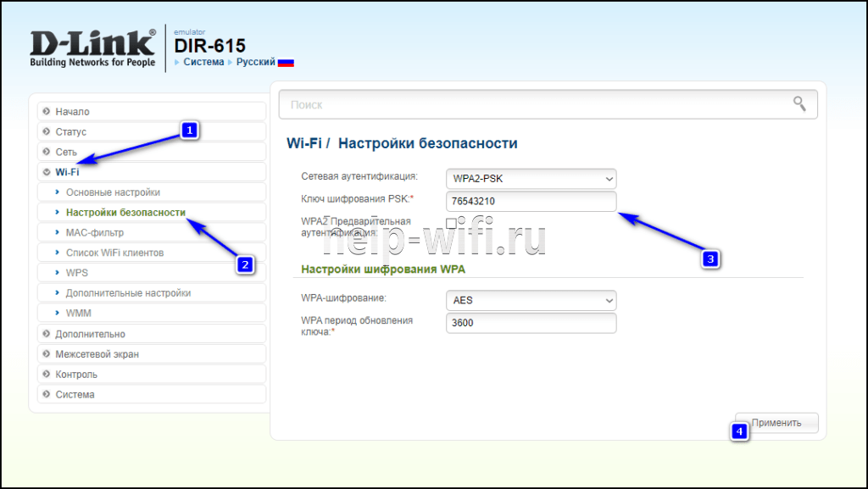
Task: Click Настройки шифрования WPA heading
Action: tap(383, 270)
